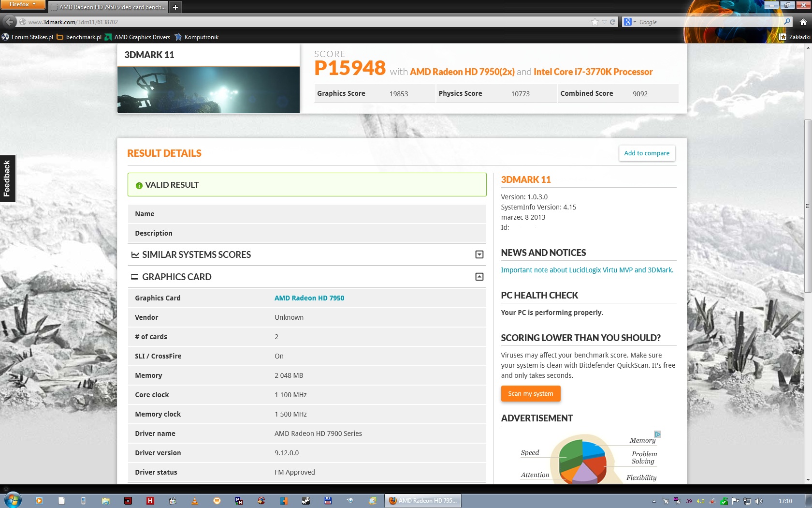Click the valid result green info icon

(x=139, y=185)
